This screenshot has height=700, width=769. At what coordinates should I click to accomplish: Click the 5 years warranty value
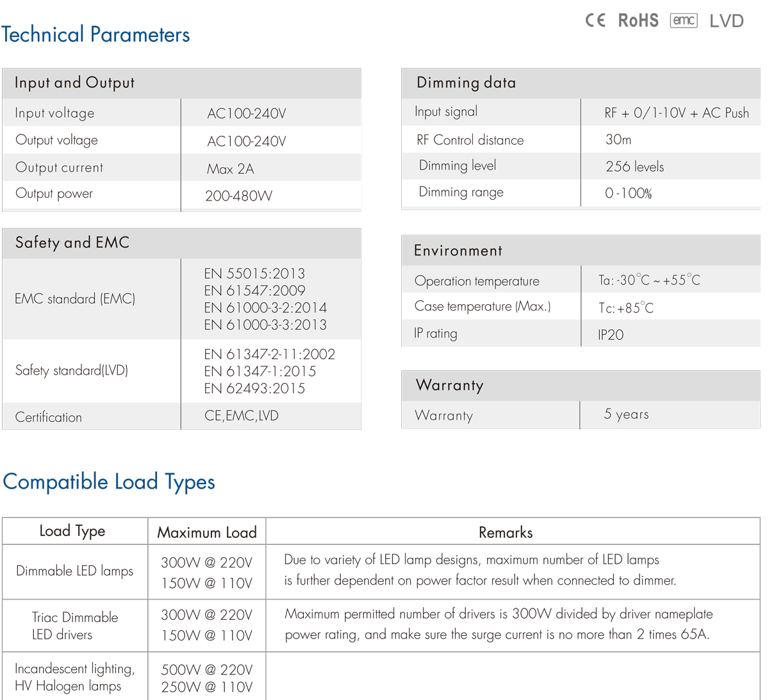coord(626,414)
